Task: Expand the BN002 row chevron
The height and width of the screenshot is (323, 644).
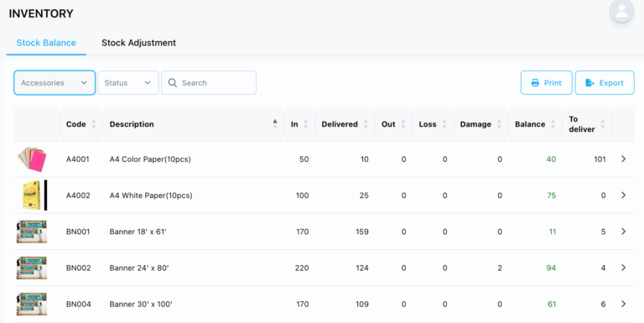Action: [624, 268]
